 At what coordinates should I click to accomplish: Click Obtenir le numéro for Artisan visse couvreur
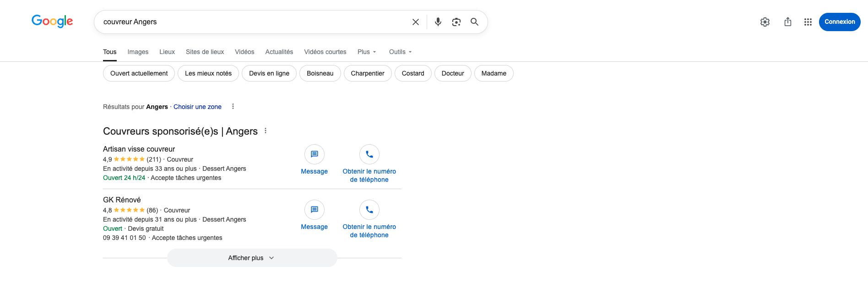tap(369, 175)
